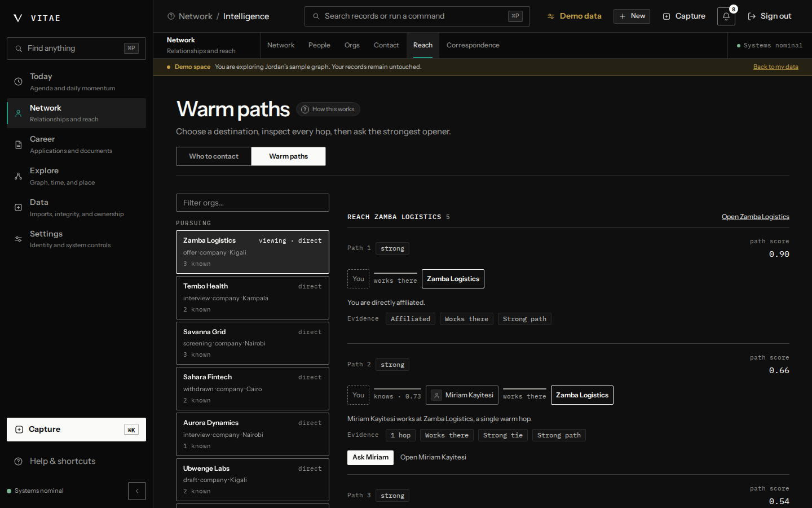This screenshot has width=812, height=508.
Task: Click the Capture icon in top bar
Action: pos(667,16)
